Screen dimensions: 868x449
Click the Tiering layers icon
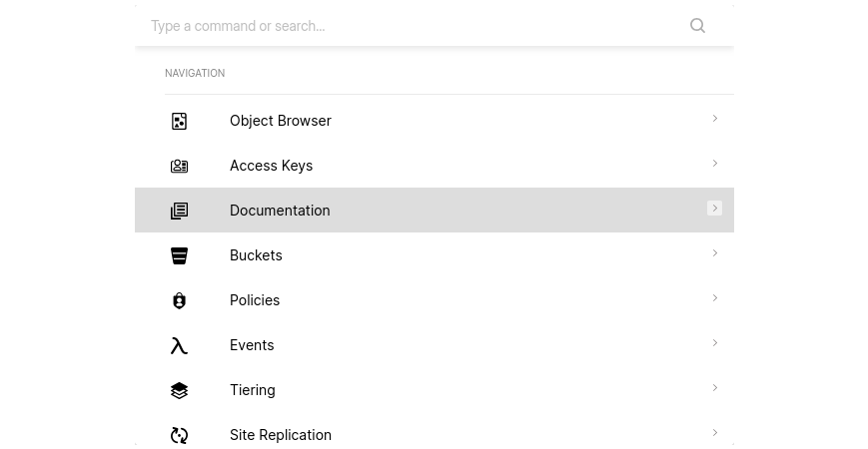(179, 390)
